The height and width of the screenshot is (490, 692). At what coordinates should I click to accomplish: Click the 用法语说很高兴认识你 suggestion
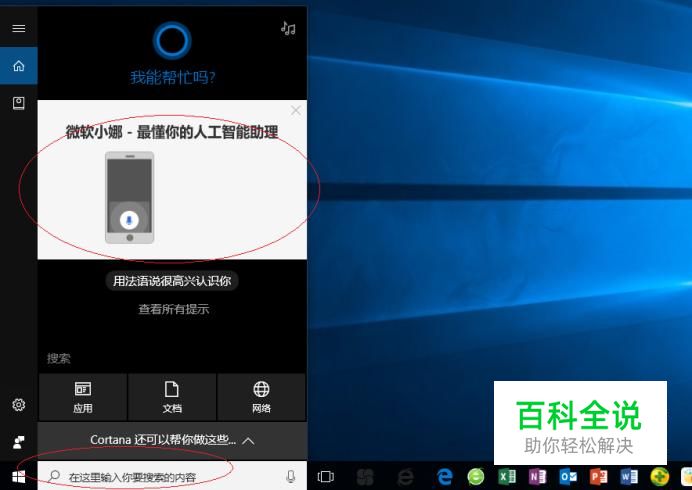click(172, 281)
